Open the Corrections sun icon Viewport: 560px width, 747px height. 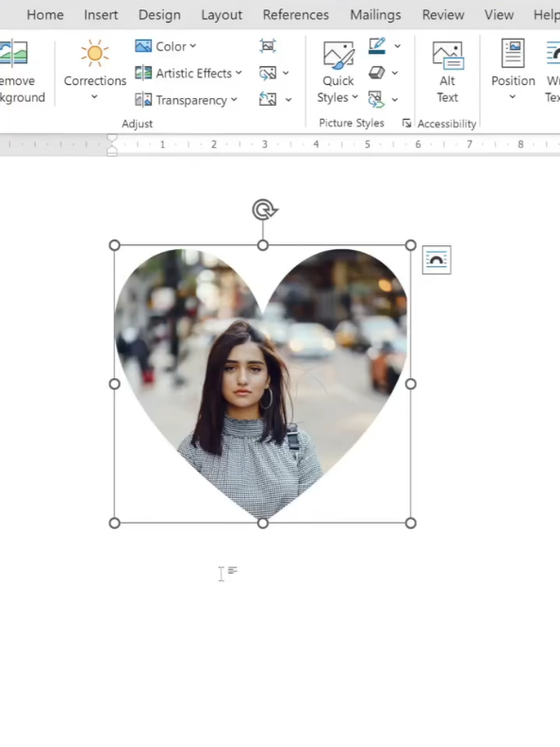pyautogui.click(x=95, y=53)
